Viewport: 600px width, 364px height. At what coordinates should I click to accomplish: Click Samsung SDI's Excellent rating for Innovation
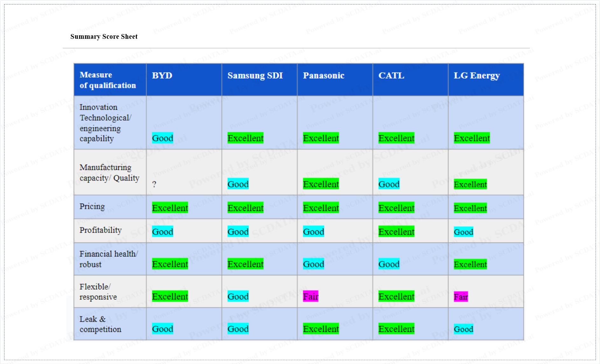(x=246, y=138)
